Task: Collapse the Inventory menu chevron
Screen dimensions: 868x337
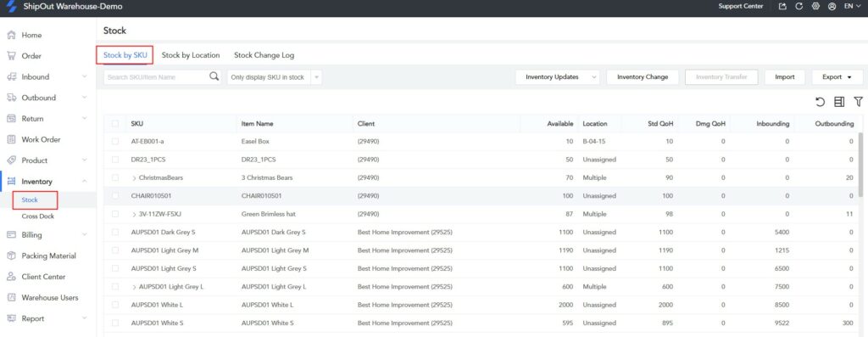Action: tap(84, 182)
